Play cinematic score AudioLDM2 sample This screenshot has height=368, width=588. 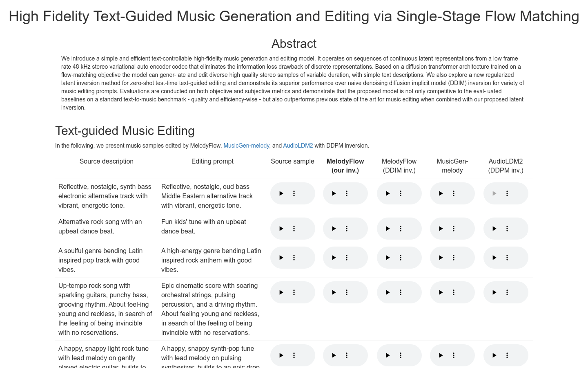point(494,292)
